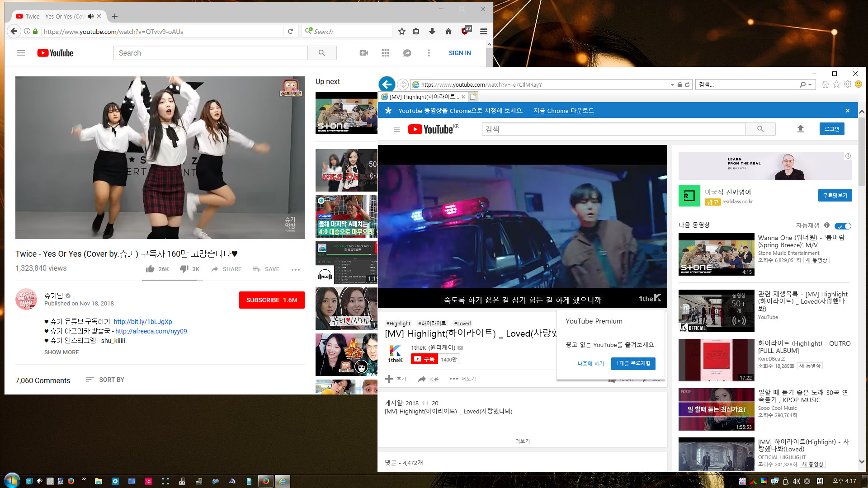Dismiss the blue Chrome promotion banner
Image resolution: width=868 pixels, height=488 pixels.
coord(848,111)
